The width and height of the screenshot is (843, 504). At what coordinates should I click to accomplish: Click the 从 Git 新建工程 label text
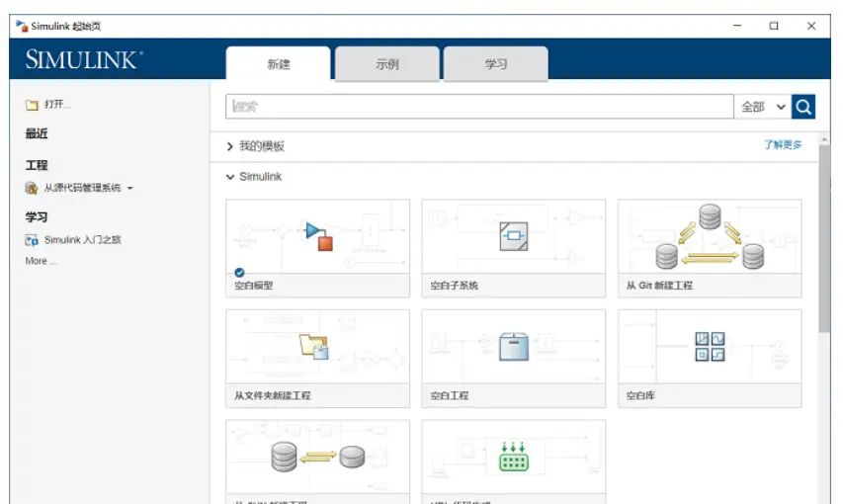click(659, 286)
